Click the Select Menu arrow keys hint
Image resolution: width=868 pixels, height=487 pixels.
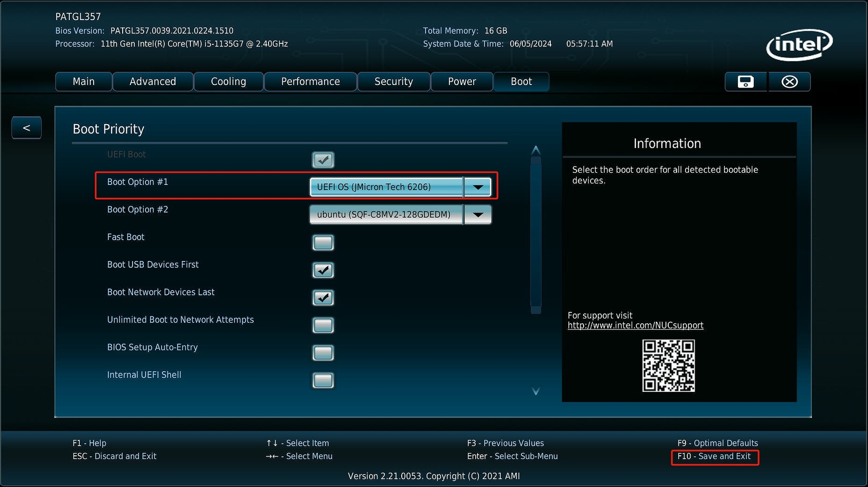(x=299, y=456)
